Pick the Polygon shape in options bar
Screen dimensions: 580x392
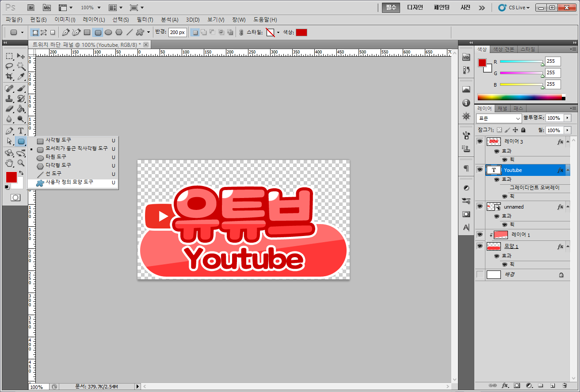pos(119,32)
